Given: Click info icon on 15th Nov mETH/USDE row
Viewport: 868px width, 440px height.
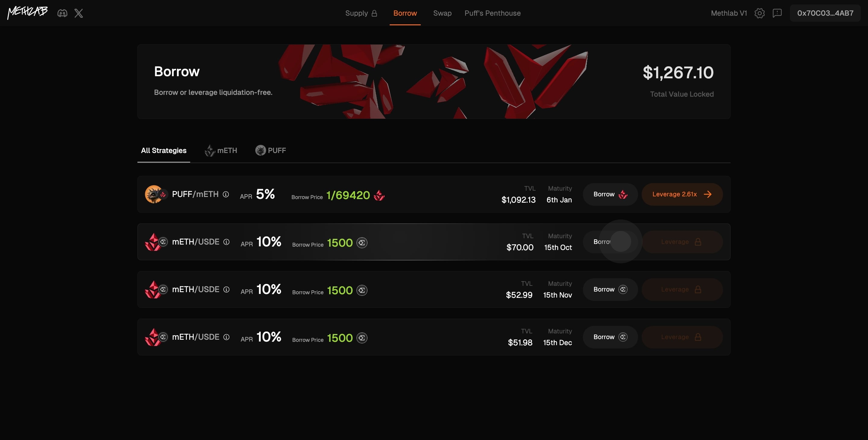Looking at the screenshot, I should (x=226, y=289).
